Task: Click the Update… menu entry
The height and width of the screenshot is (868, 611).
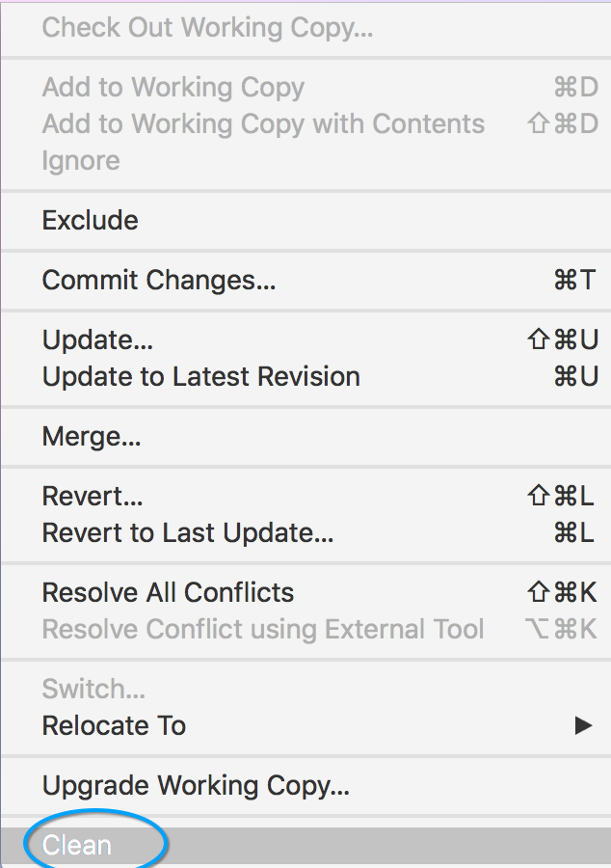Action: coord(97,340)
